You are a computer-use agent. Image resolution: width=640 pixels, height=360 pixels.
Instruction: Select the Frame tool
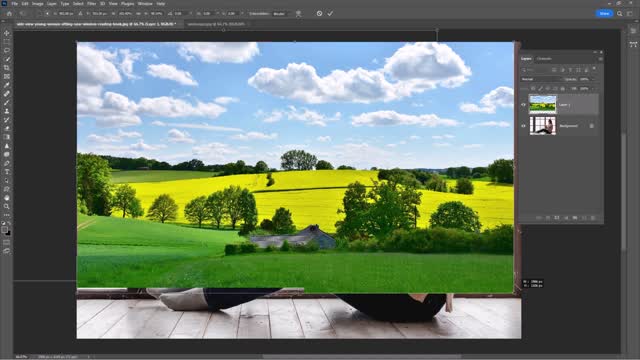tap(7, 76)
